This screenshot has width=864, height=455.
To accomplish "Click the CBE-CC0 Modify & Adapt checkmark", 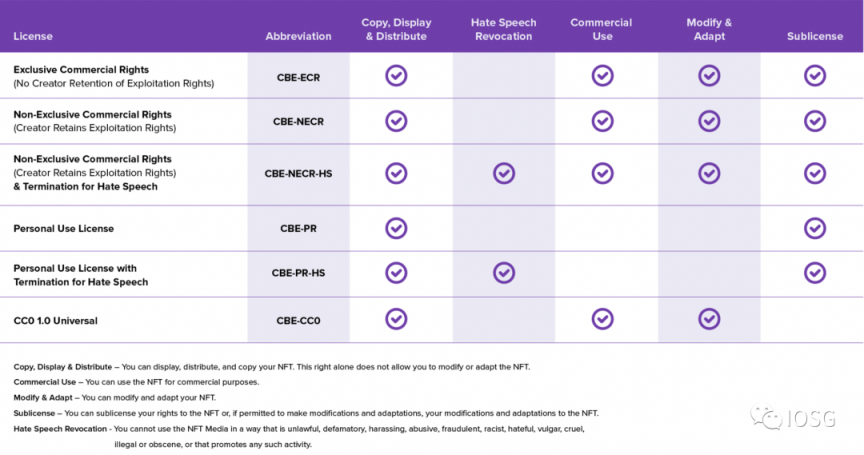I will [709, 319].
